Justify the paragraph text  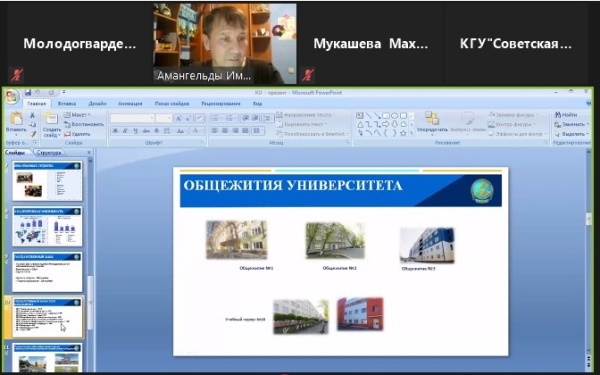coord(245,131)
